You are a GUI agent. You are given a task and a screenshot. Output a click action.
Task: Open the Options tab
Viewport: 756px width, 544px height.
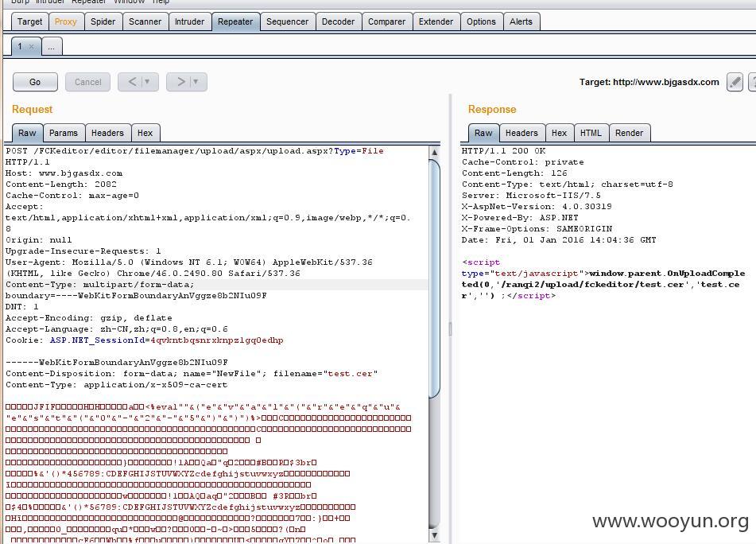coord(481,21)
